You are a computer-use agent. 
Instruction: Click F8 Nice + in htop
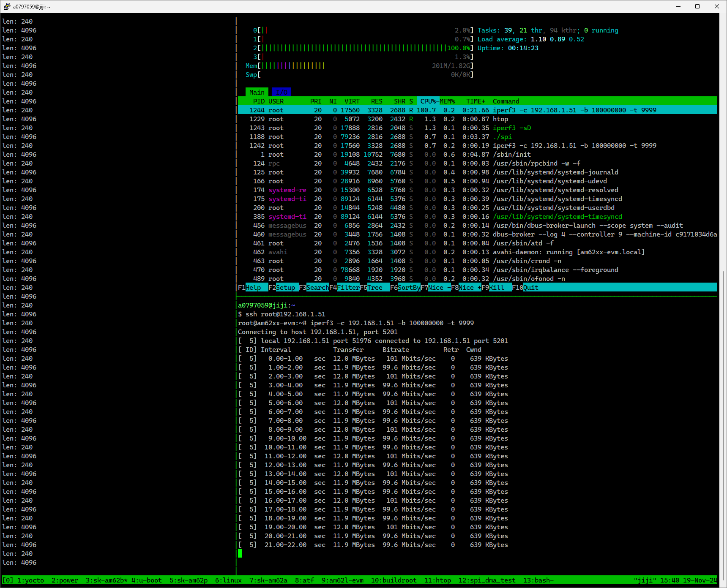[466, 288]
